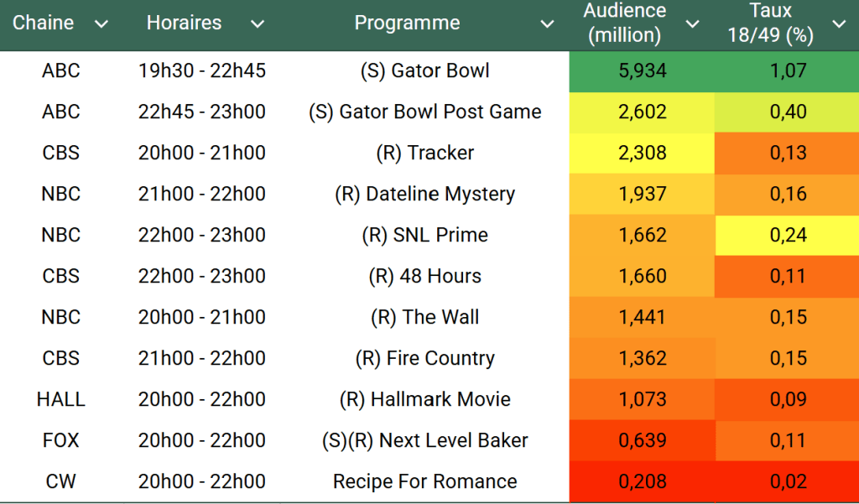859x504 pixels.
Task: Open the Taux 18/49 column dropdown
Action: [839, 24]
